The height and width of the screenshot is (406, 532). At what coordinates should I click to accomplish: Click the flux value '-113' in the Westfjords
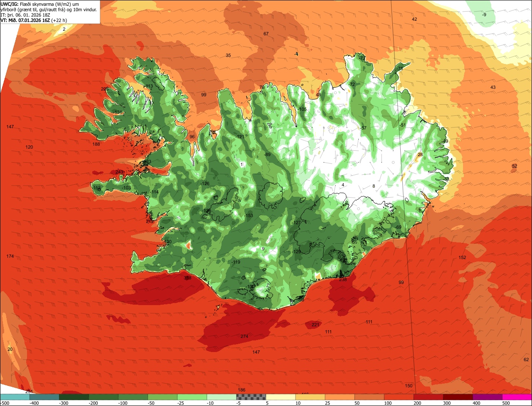click(148, 86)
